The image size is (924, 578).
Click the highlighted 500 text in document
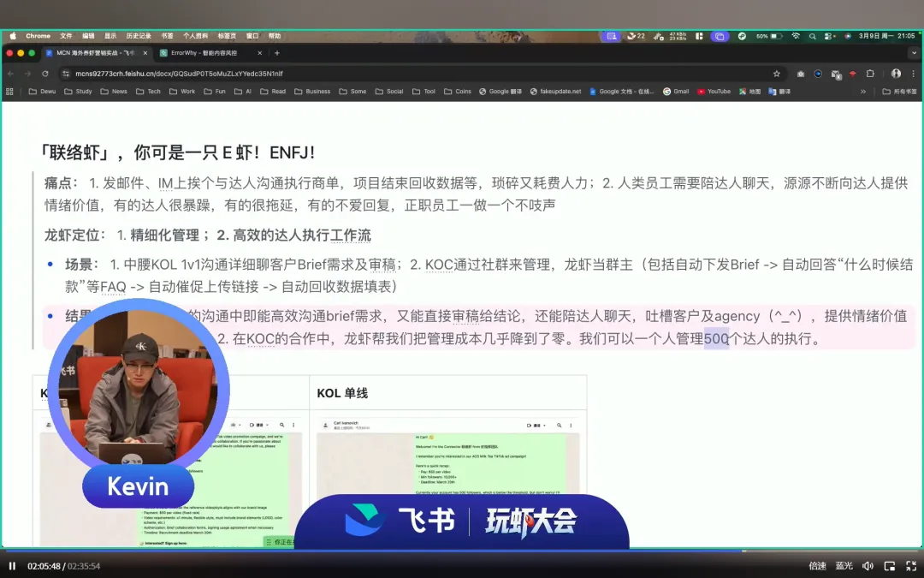pyautogui.click(x=717, y=338)
